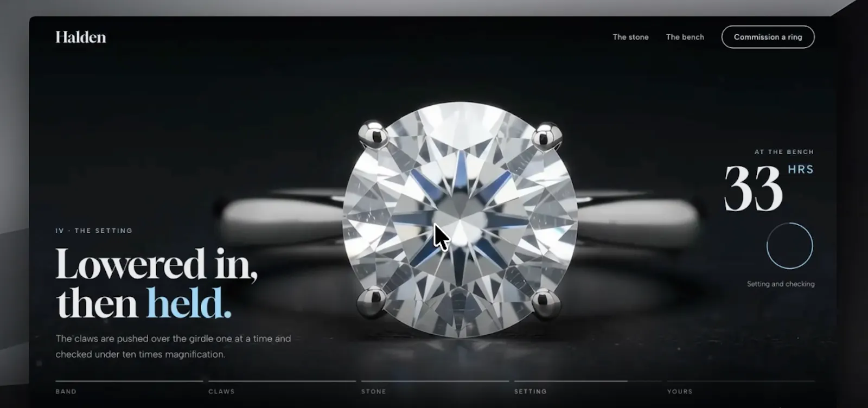Click the Halden logo
Screen dimensions: 868x408
click(81, 37)
